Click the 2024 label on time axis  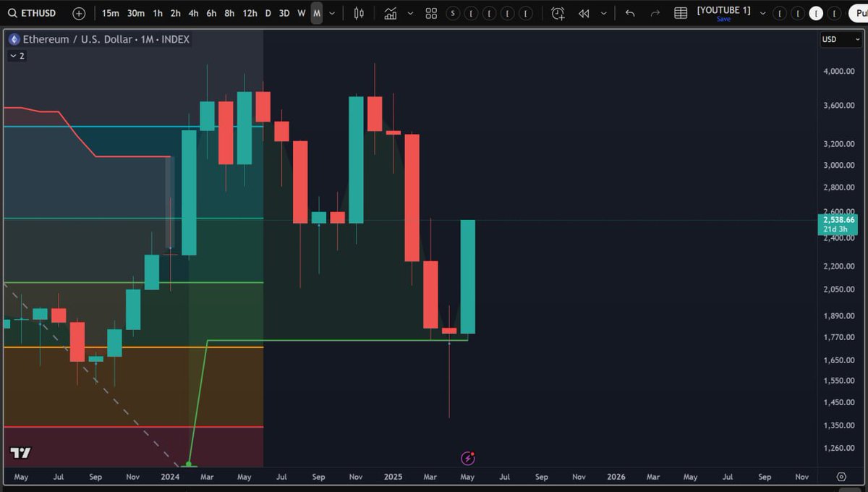[x=170, y=477]
